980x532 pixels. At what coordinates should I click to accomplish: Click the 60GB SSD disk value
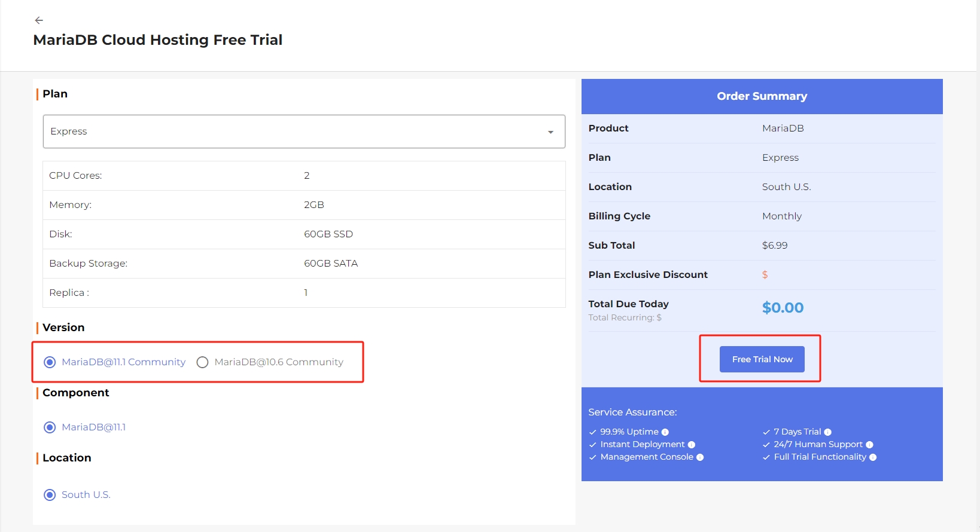(328, 234)
